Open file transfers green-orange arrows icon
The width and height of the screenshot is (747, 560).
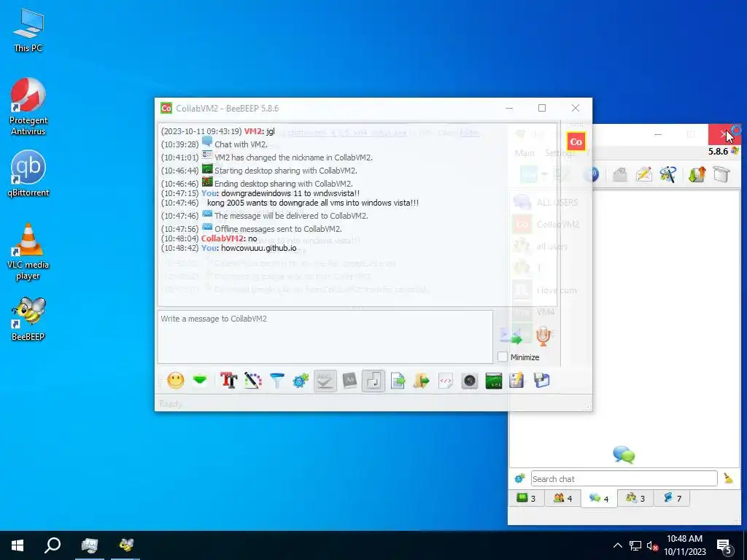697,175
